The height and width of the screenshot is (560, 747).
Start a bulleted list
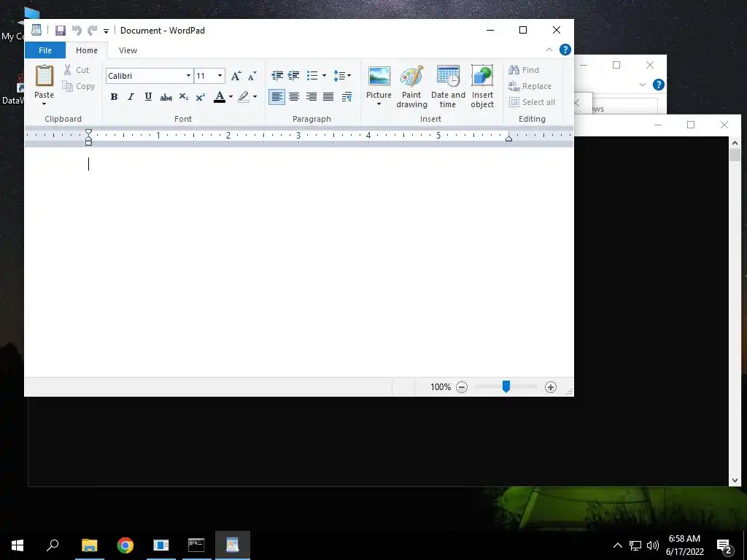(312, 76)
